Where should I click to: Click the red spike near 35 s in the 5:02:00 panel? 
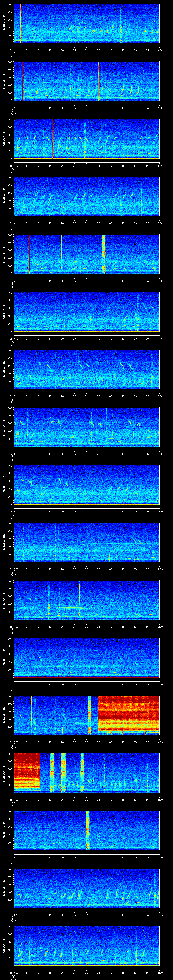[99, 81]
